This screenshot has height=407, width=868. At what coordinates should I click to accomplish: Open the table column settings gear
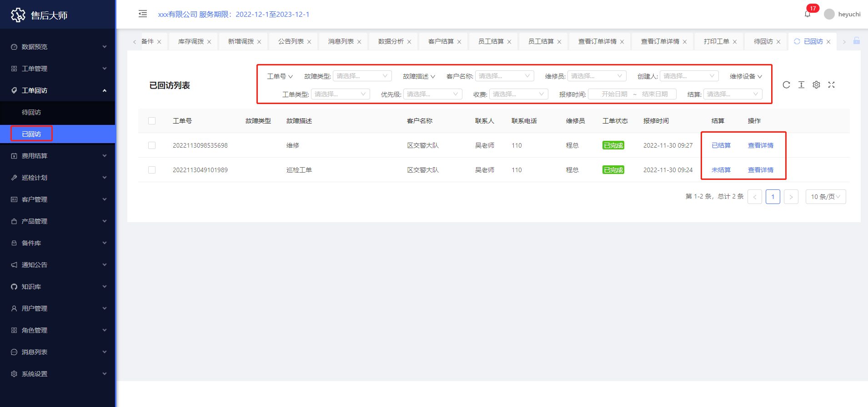(x=816, y=85)
